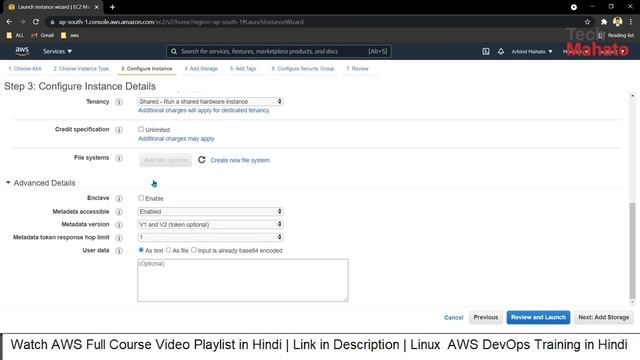Click the browser address bar URL
The height and width of the screenshot is (360, 640).
point(181,22)
